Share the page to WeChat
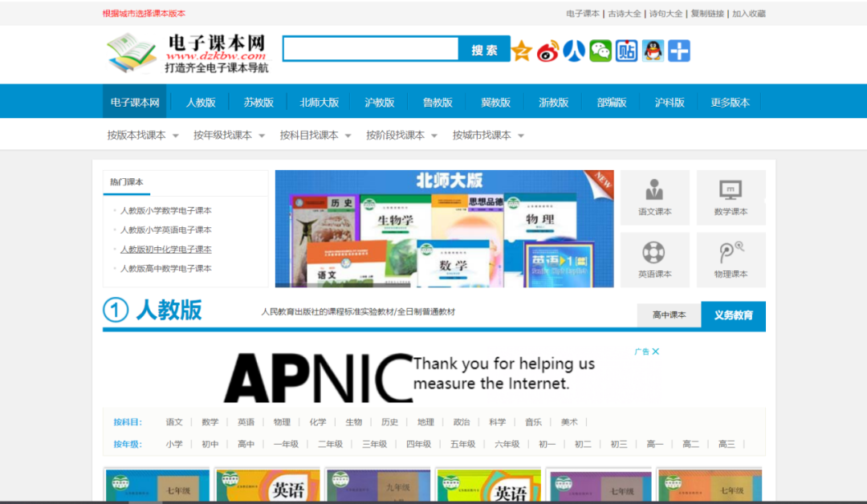Image resolution: width=867 pixels, height=504 pixels. tap(600, 50)
